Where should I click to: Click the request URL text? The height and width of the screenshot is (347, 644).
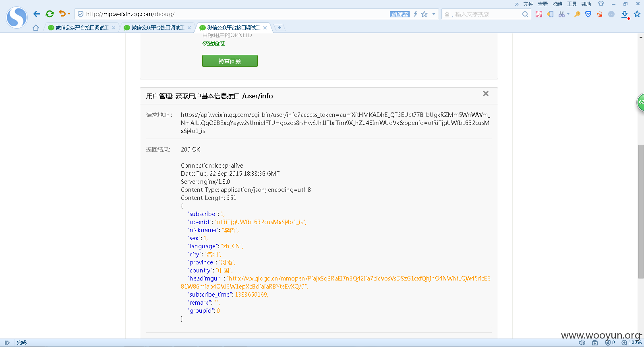click(335, 123)
